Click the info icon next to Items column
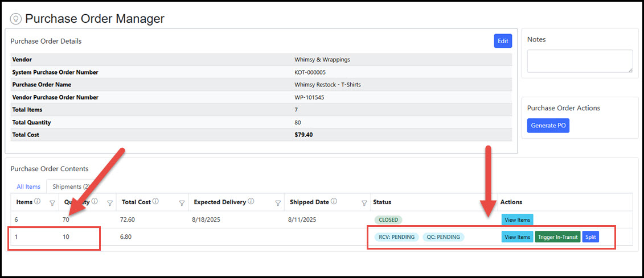 (x=37, y=201)
